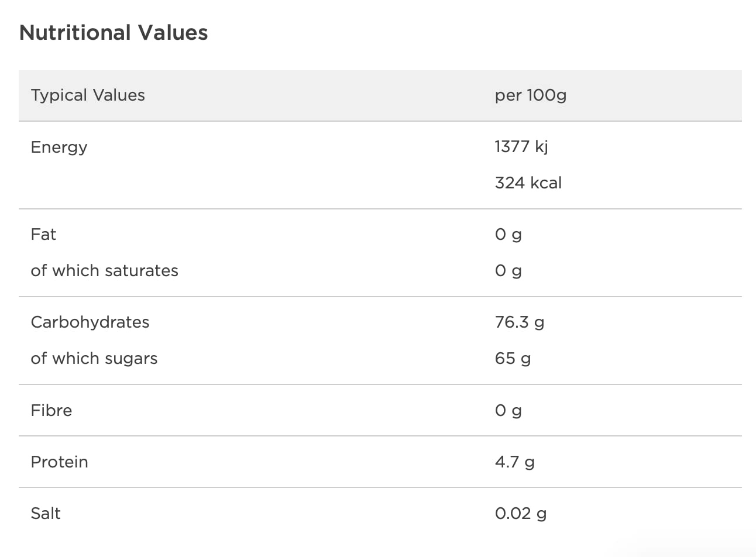Click the Fibre row label
This screenshot has height=557, width=756.
click(51, 411)
